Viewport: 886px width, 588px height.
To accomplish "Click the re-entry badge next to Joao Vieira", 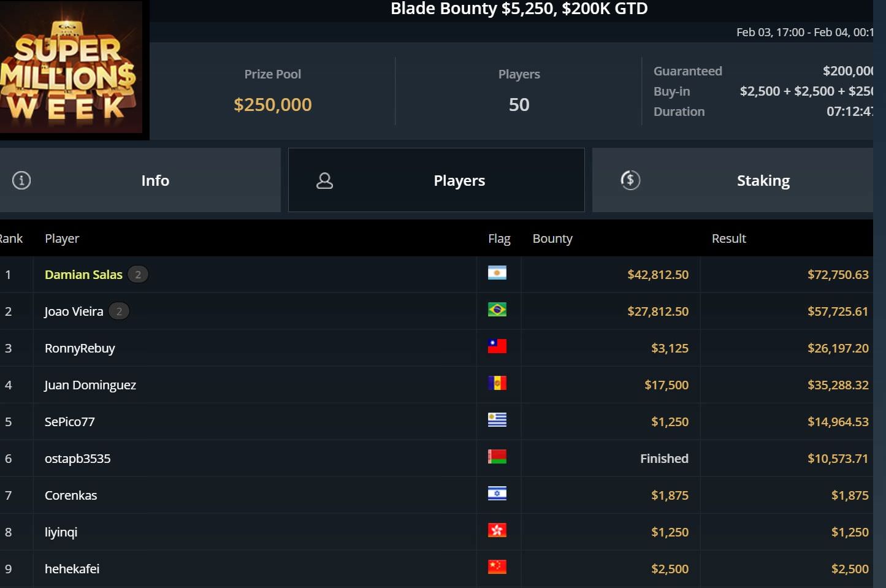I will tap(119, 311).
